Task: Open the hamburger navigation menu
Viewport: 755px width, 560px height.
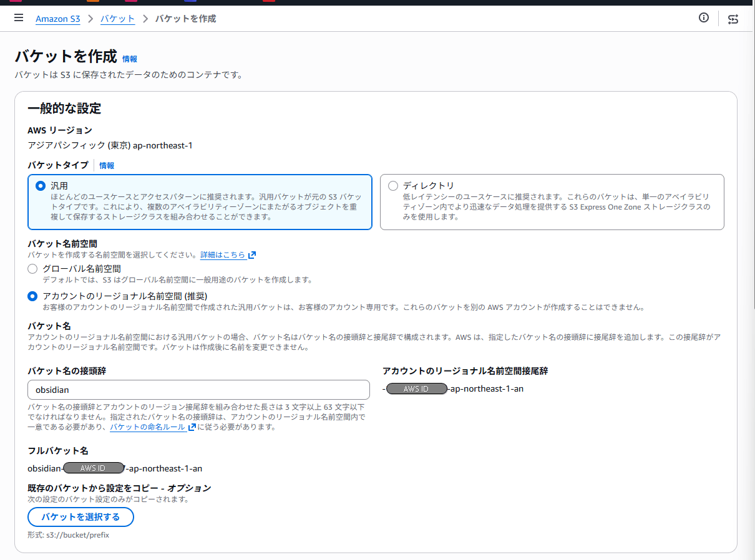Action: coord(19,18)
